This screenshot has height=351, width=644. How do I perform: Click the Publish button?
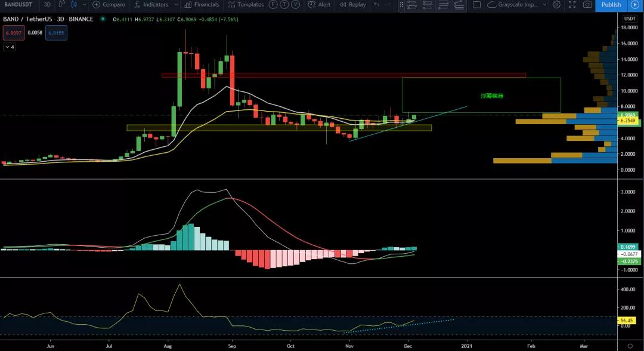[610, 5]
